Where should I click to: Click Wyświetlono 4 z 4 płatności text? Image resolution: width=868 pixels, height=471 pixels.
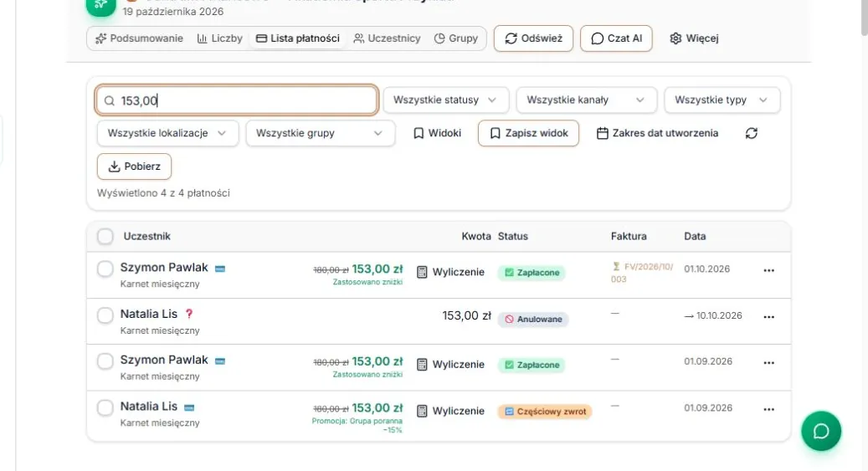point(163,193)
